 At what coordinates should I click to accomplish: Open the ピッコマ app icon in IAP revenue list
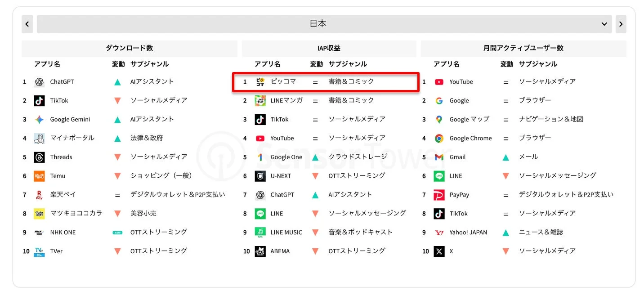coord(260,81)
